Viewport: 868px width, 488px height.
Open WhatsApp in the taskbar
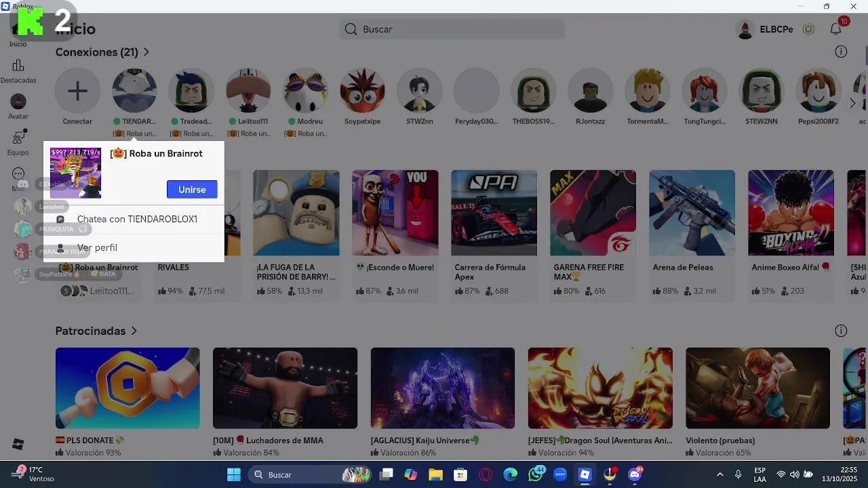click(x=536, y=474)
